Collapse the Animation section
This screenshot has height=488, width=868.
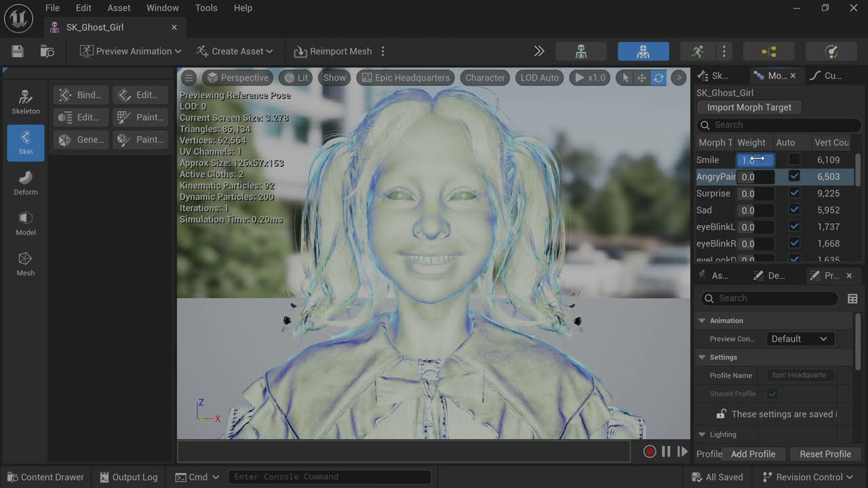pyautogui.click(x=702, y=321)
